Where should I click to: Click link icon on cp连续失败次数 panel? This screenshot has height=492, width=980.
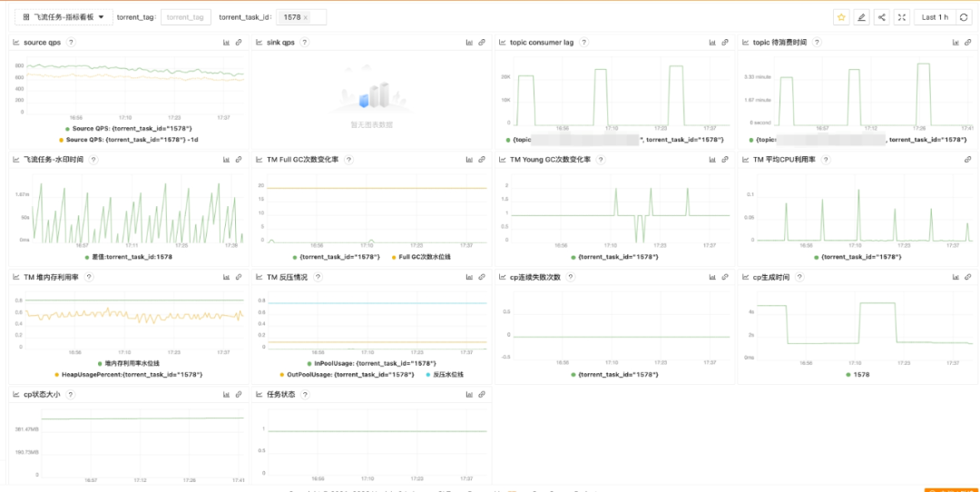724,277
